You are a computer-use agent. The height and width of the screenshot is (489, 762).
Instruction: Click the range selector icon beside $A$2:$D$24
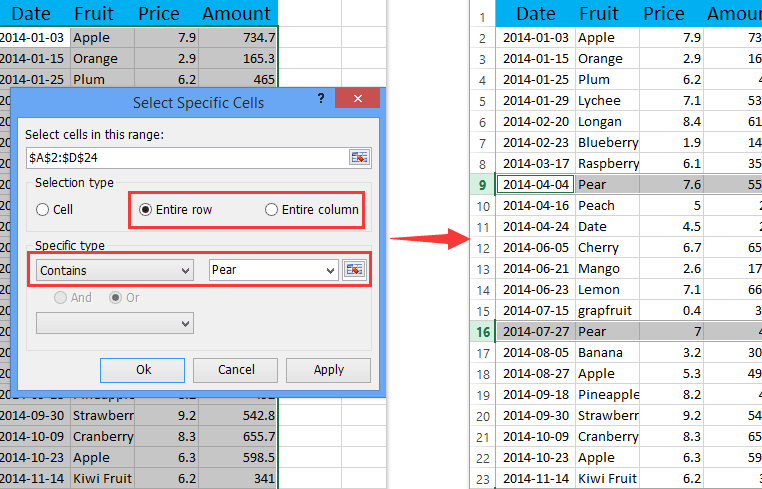pyautogui.click(x=359, y=157)
